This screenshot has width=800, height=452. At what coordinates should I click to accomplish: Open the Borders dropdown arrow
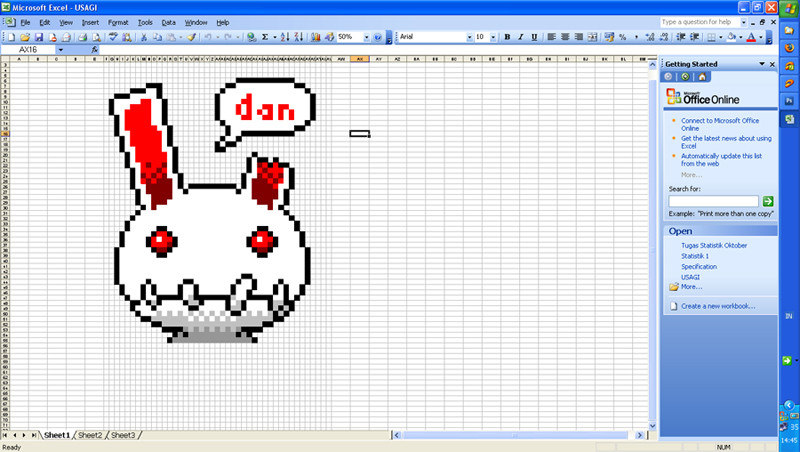pyautogui.click(x=720, y=37)
